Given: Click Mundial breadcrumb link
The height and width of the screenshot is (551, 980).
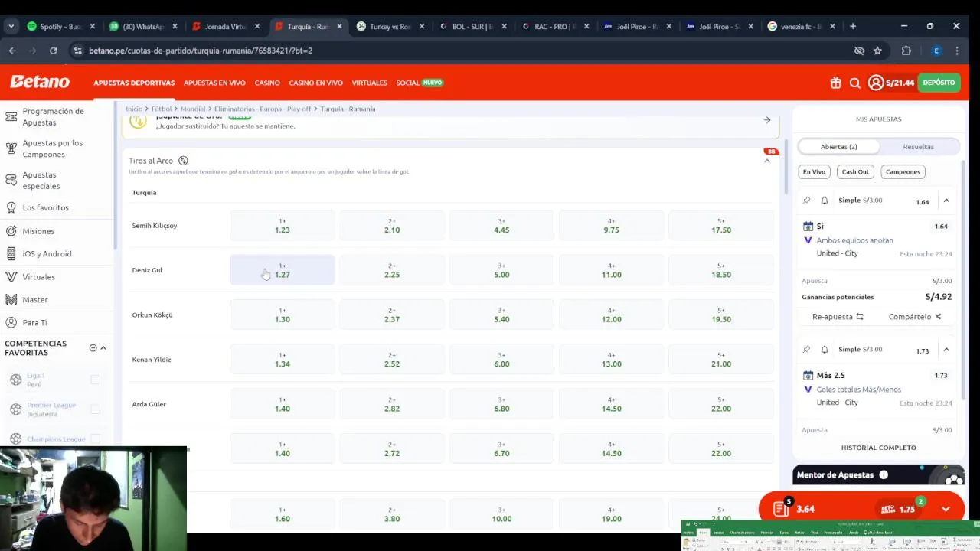Looking at the screenshot, I should pos(193,109).
